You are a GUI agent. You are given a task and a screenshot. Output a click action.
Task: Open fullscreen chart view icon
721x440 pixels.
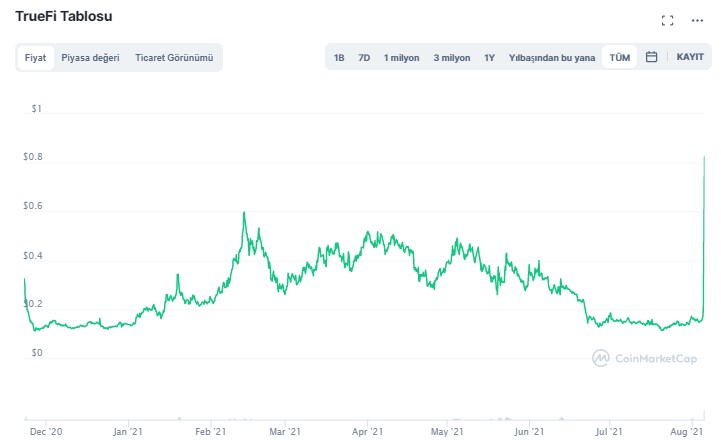click(668, 21)
